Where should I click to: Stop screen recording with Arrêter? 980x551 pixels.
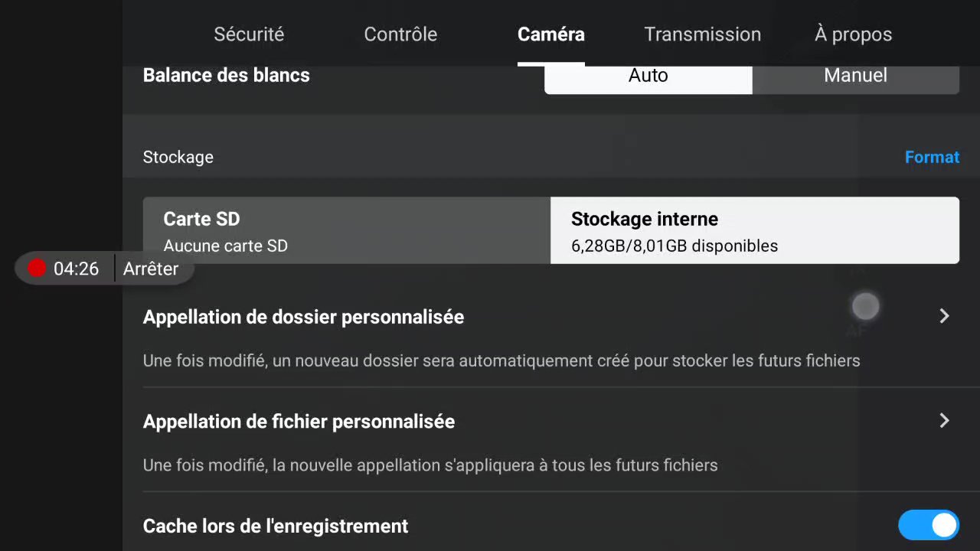click(x=151, y=269)
